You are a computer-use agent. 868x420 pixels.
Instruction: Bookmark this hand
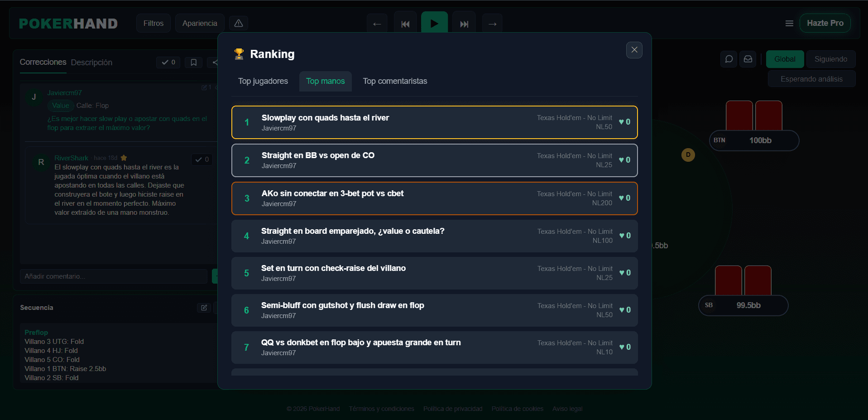click(194, 63)
